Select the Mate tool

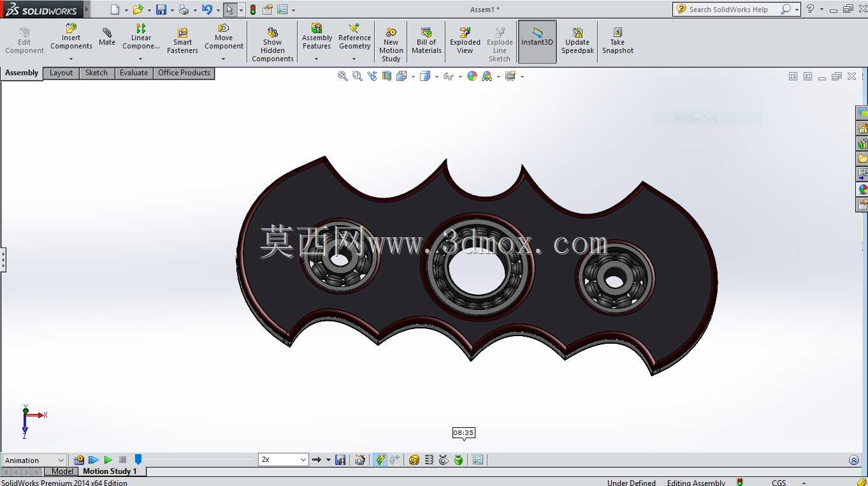[107, 37]
